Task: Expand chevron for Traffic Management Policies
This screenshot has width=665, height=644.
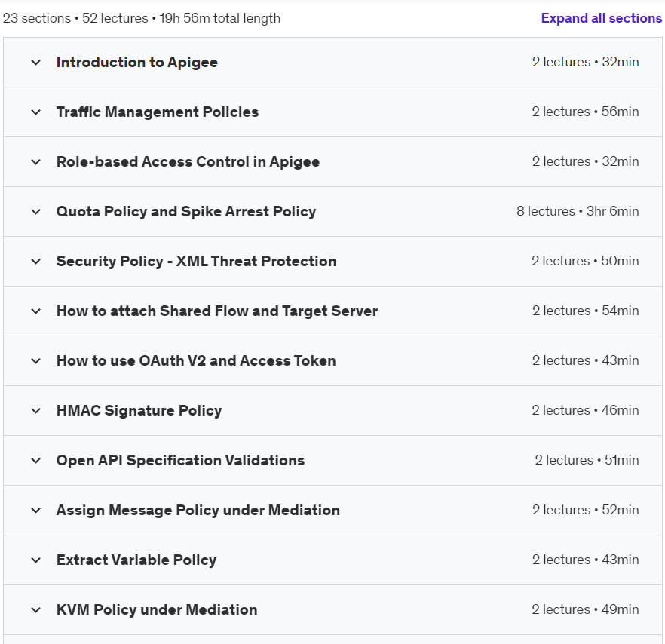Action: pos(36,112)
